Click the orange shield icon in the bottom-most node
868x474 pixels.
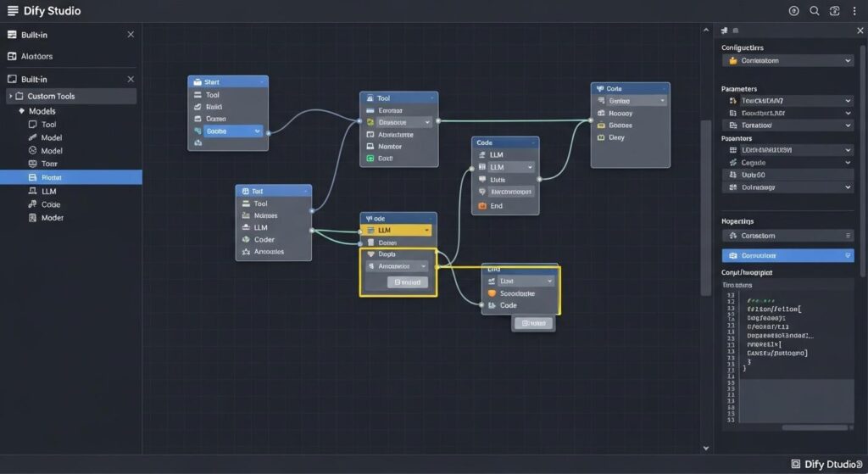click(x=491, y=293)
